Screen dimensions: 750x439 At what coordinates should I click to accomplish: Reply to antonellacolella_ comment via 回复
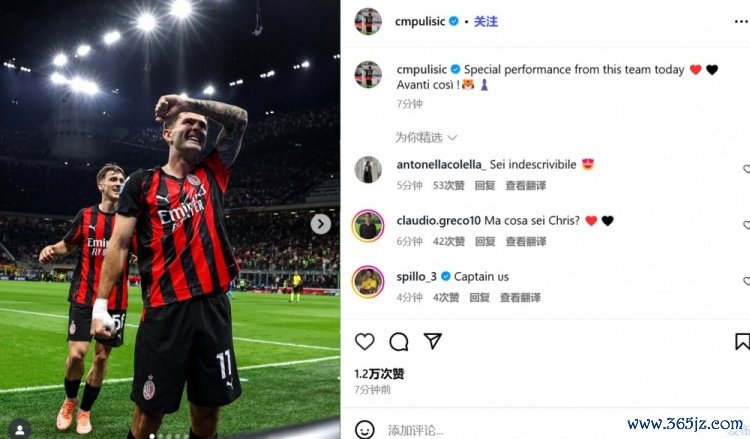pyautogui.click(x=485, y=186)
